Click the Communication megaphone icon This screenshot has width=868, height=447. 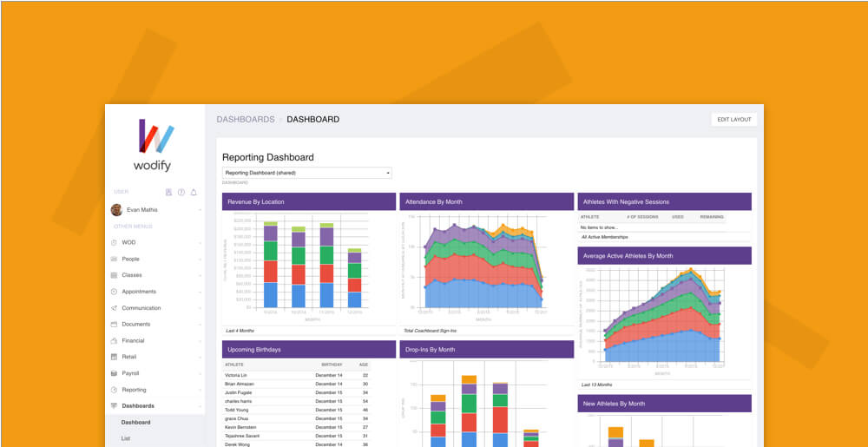pyautogui.click(x=114, y=308)
